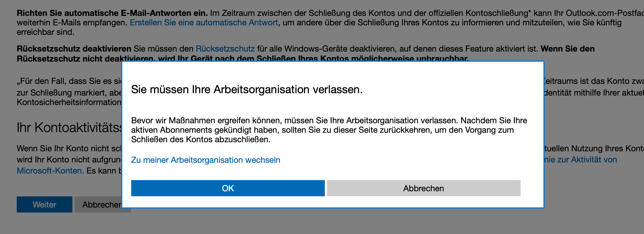Open 'Zu meiner Arbeitsorganisation wechseln' link
The height and width of the screenshot is (234, 644).
[x=206, y=160]
